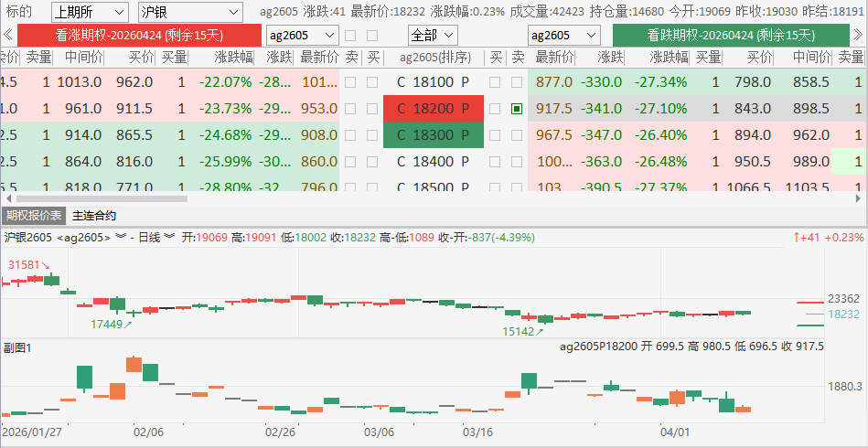Click the 04/01 date axis label

[675, 432]
